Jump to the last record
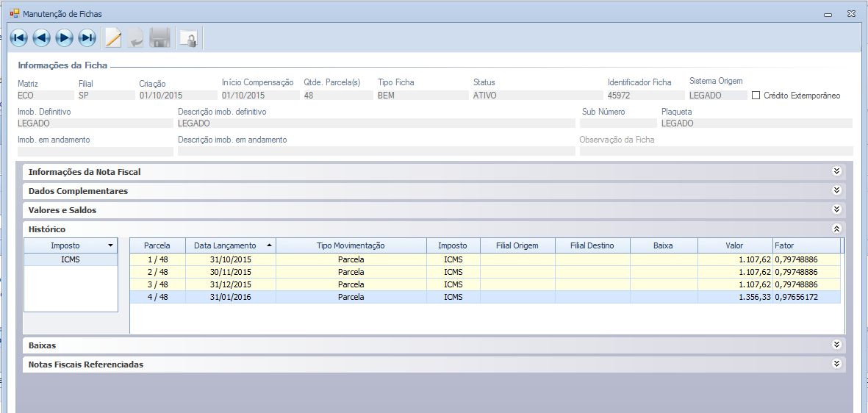This screenshot has height=413, width=868. (87, 38)
